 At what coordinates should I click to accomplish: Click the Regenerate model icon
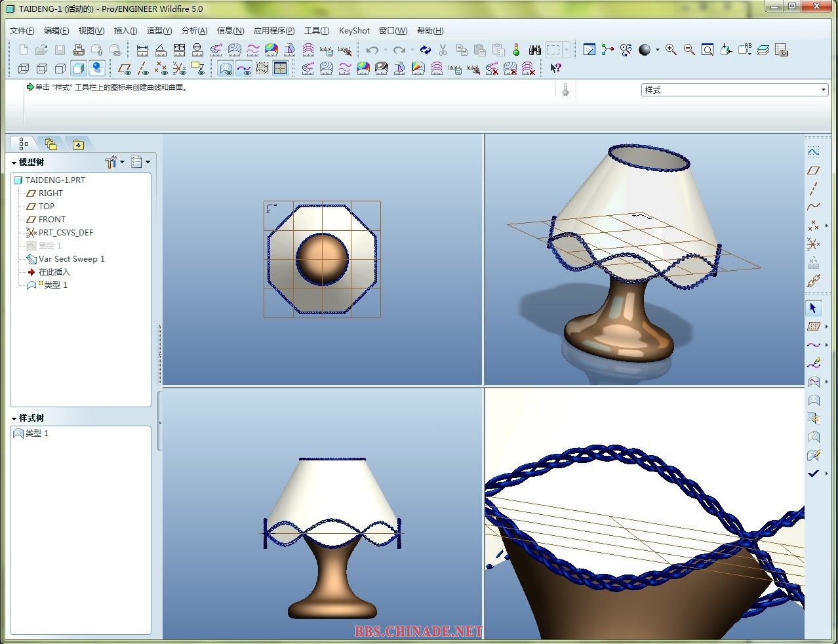pos(426,50)
